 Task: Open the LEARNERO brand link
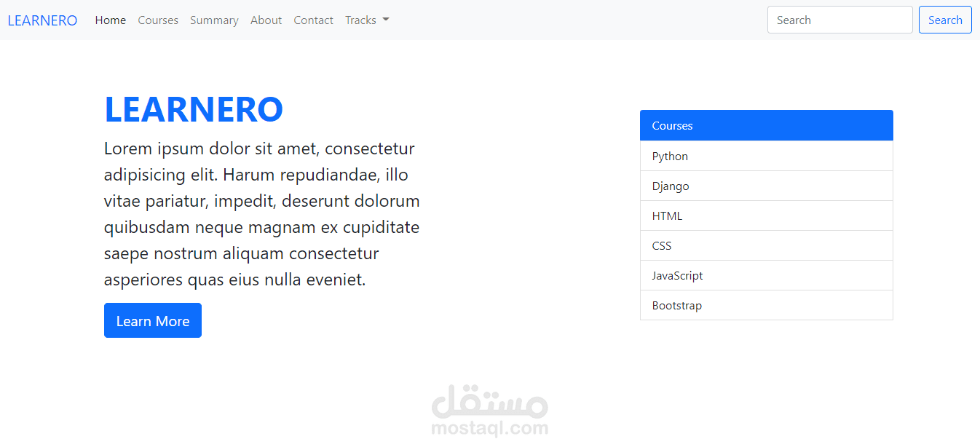(42, 20)
